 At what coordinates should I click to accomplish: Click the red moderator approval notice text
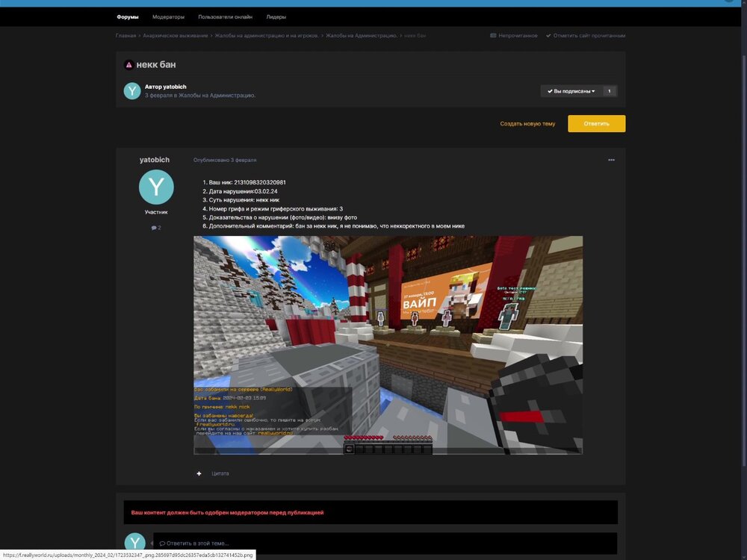227,513
